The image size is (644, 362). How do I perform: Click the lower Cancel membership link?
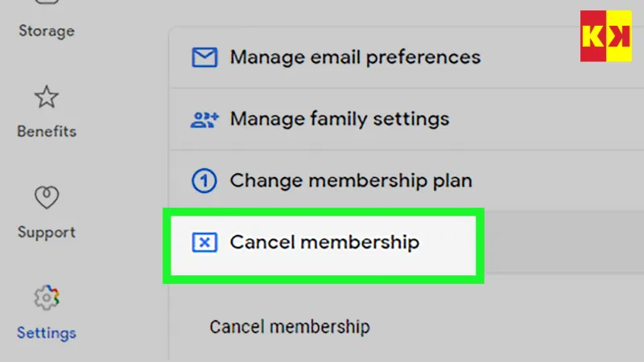289,327
